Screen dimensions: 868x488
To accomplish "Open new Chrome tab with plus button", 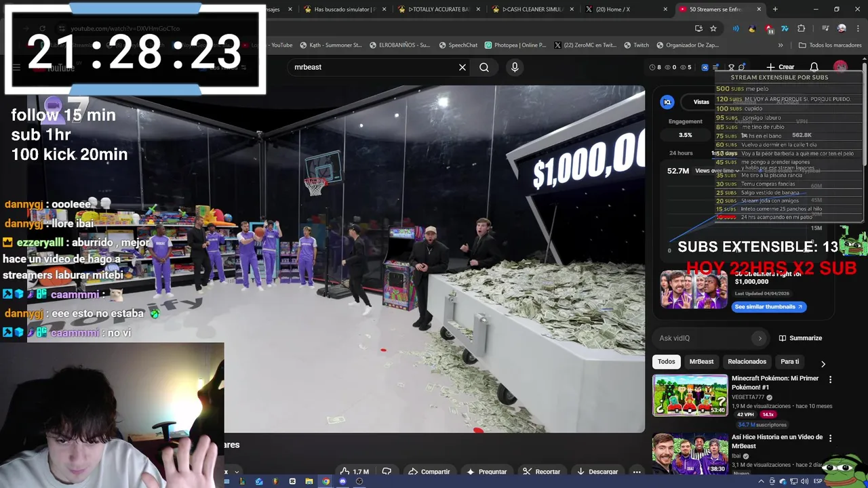I will click(x=775, y=9).
